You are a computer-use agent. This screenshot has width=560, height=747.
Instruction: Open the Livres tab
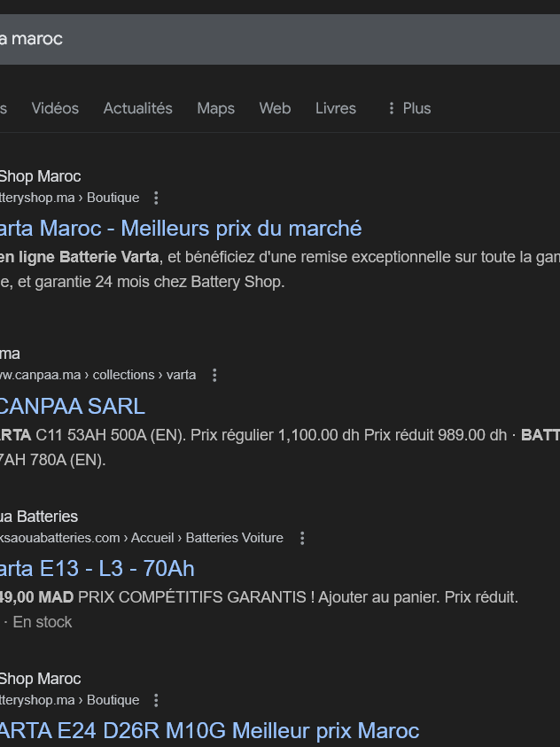(x=335, y=108)
